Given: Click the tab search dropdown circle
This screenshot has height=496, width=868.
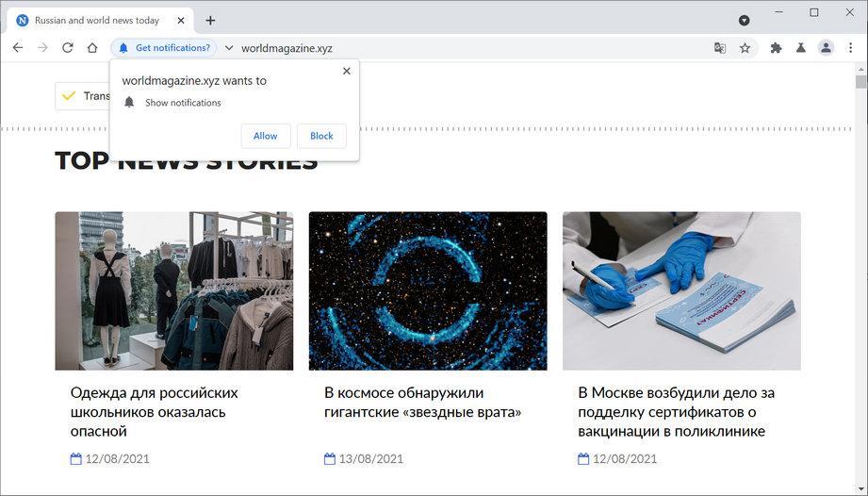Looking at the screenshot, I should [745, 21].
